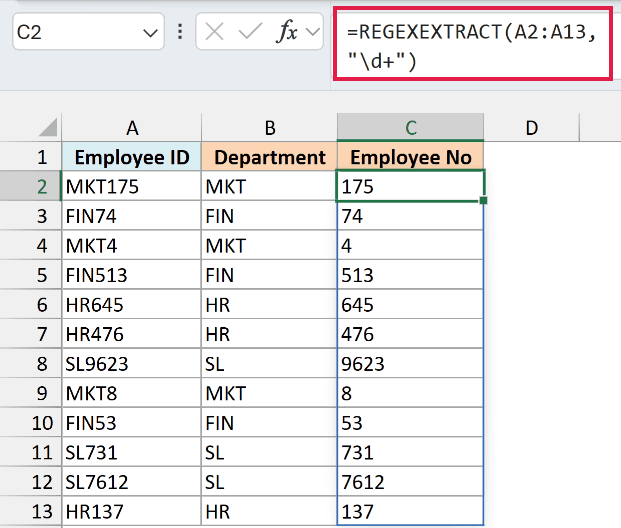Select column B header
Viewport: 621px width, 528px height.
pos(269,128)
